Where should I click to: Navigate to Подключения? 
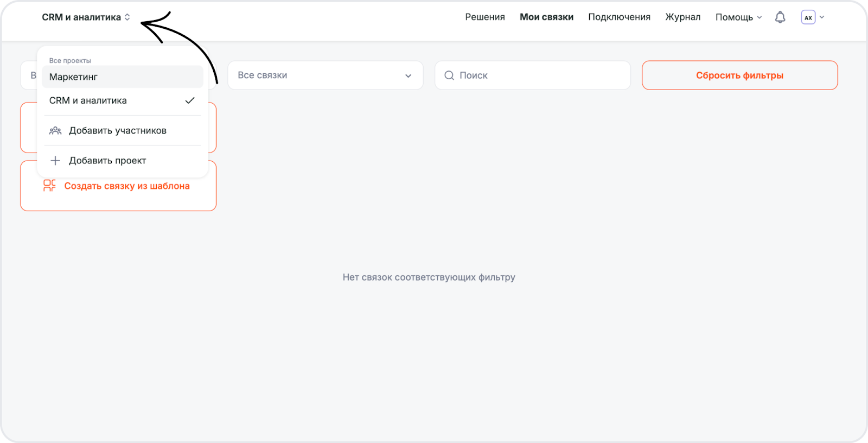[x=619, y=17]
